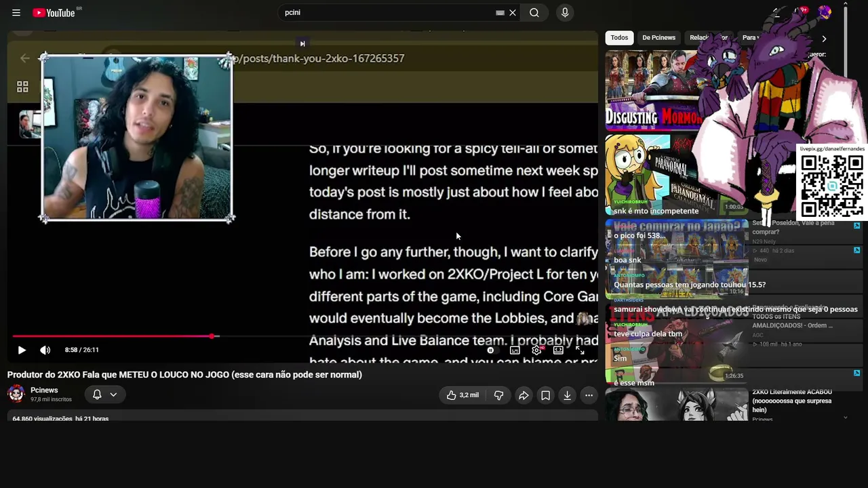Open the Pcinews channel avatar

(x=16, y=394)
